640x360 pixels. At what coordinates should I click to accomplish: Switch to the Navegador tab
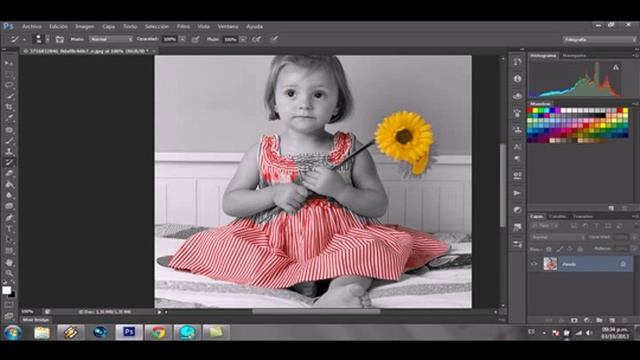click(574, 56)
